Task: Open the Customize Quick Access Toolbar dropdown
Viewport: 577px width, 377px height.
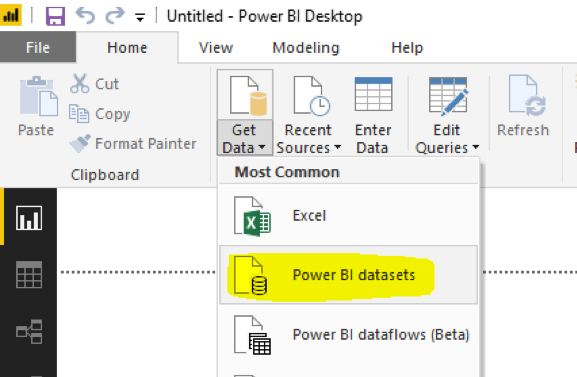Action: (x=140, y=17)
